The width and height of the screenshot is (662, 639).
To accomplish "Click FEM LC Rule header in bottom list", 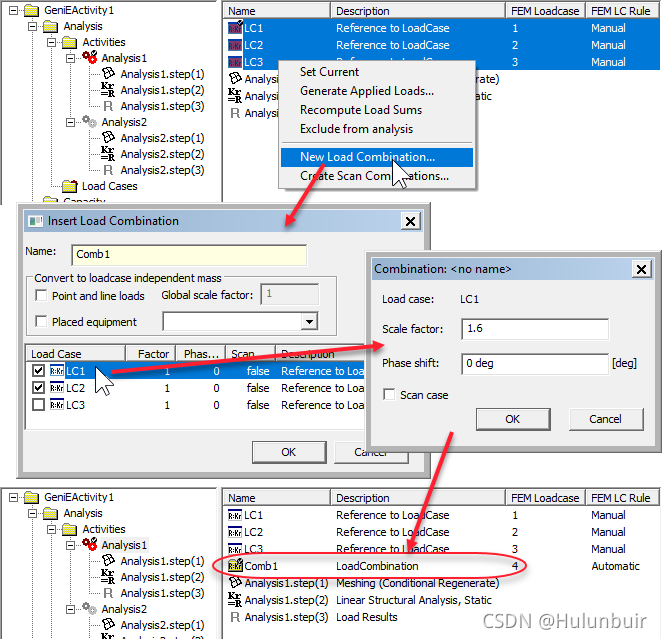I will pos(621,498).
